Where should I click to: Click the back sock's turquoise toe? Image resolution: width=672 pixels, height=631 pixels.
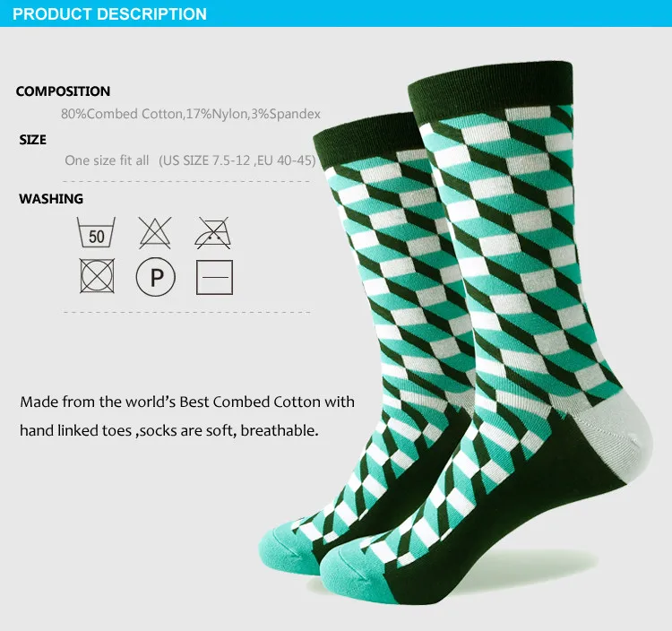click(x=285, y=549)
